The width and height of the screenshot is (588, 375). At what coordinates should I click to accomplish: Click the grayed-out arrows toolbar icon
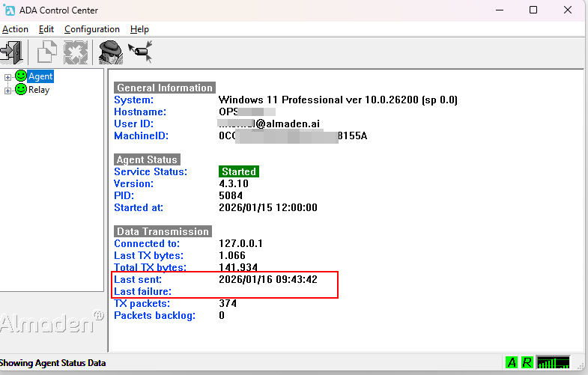click(x=75, y=52)
